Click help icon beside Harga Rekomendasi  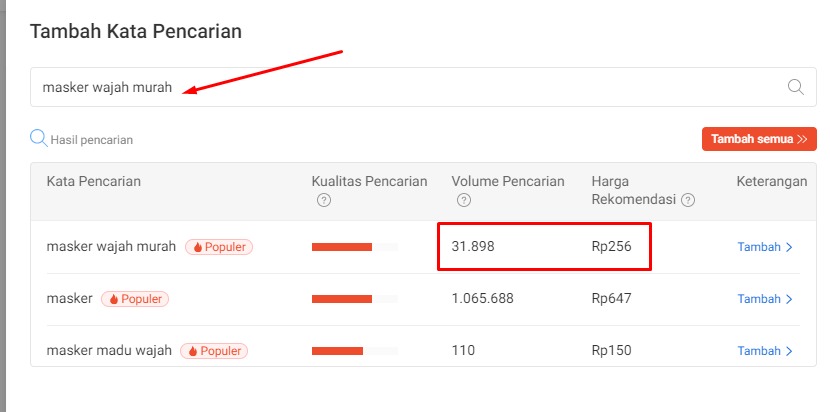tap(688, 200)
